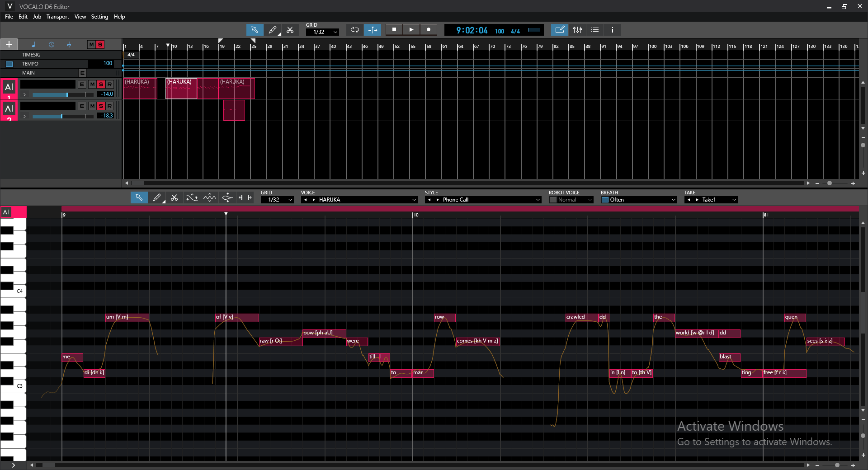This screenshot has width=868, height=470.
Task: Open the STYLE dropdown showing Phone Call
Action: [483, 199]
